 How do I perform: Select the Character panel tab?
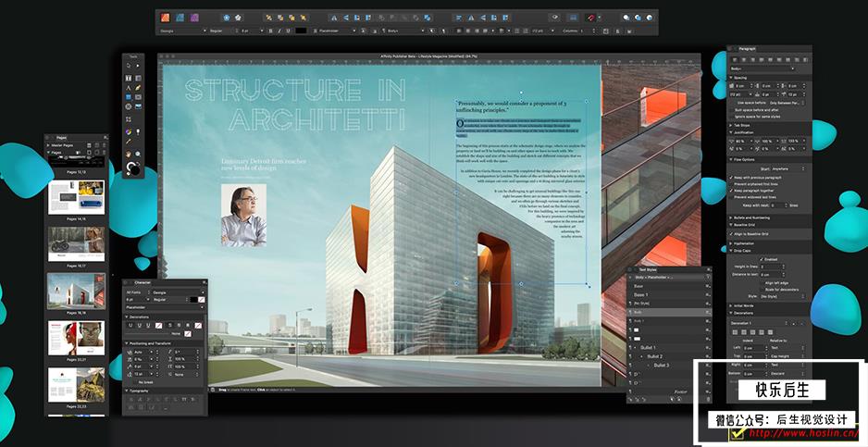click(x=143, y=282)
